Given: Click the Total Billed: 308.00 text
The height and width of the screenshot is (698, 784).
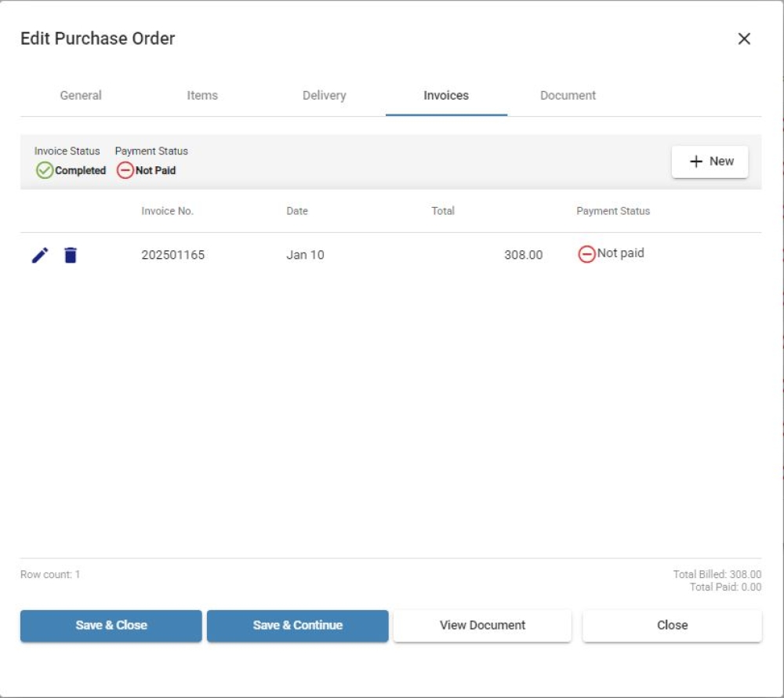Looking at the screenshot, I should pos(717,575).
